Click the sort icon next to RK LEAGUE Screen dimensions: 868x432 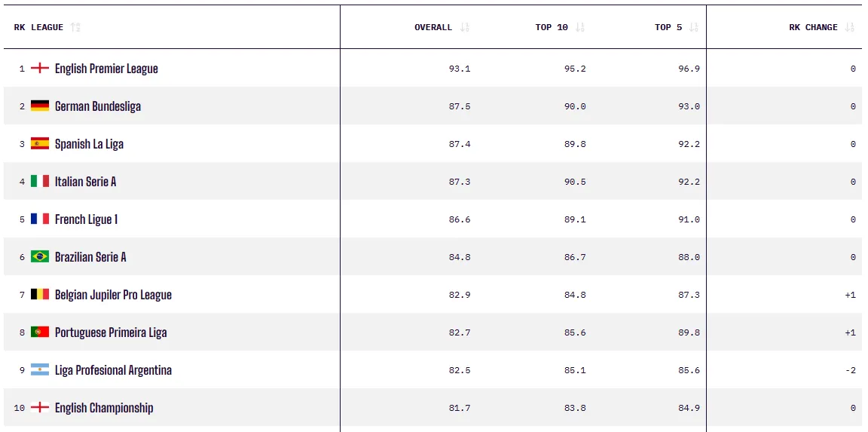[76, 27]
